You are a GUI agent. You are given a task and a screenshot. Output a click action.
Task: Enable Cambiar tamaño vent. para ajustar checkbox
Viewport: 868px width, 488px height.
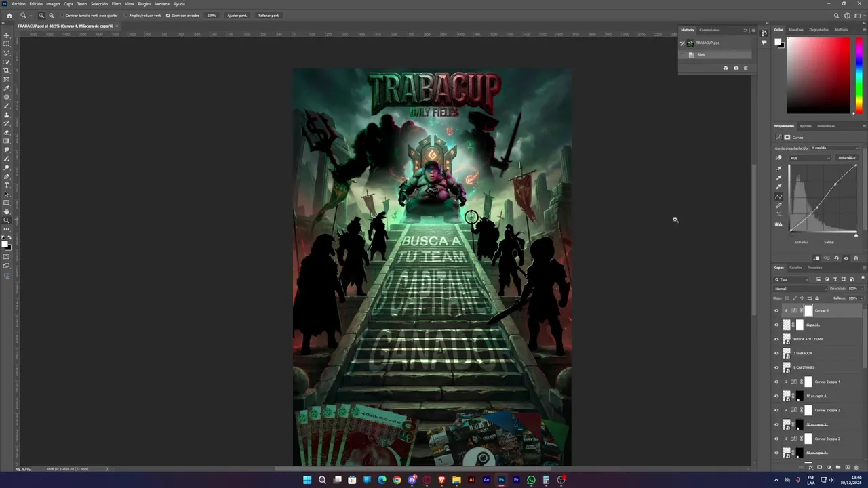click(x=62, y=15)
